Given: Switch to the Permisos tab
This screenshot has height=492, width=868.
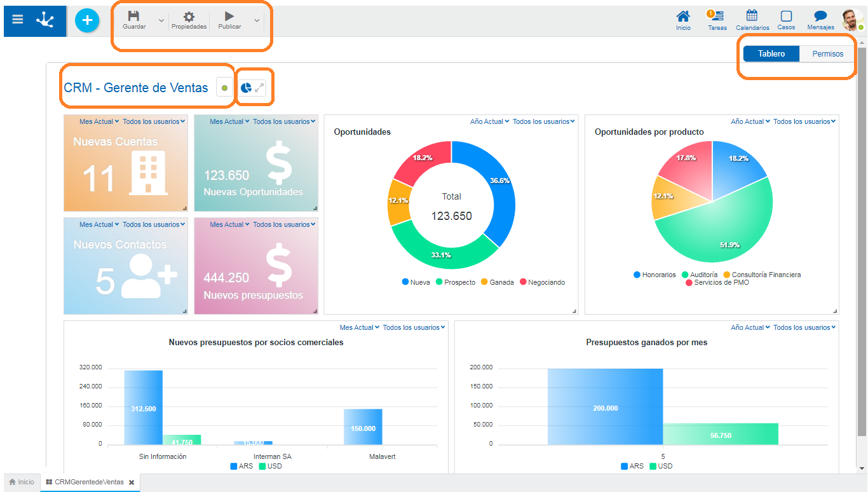Looking at the screenshot, I should [828, 54].
